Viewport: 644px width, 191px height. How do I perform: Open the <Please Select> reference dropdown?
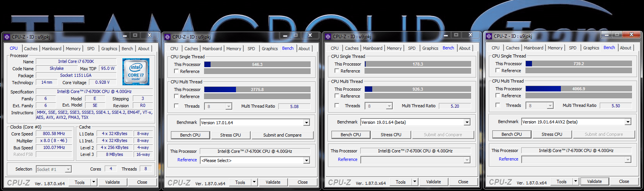pos(307,161)
